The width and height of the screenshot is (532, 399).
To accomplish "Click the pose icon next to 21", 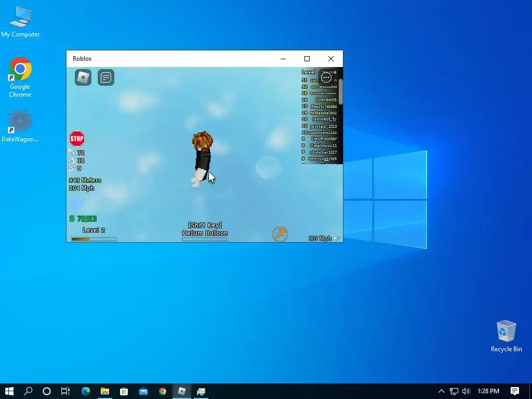I will click(x=72, y=160).
